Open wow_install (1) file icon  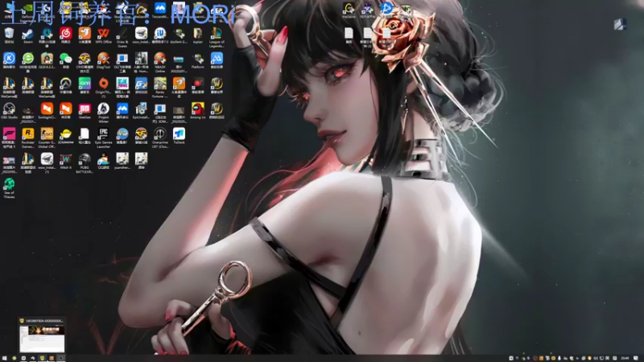coord(47,162)
